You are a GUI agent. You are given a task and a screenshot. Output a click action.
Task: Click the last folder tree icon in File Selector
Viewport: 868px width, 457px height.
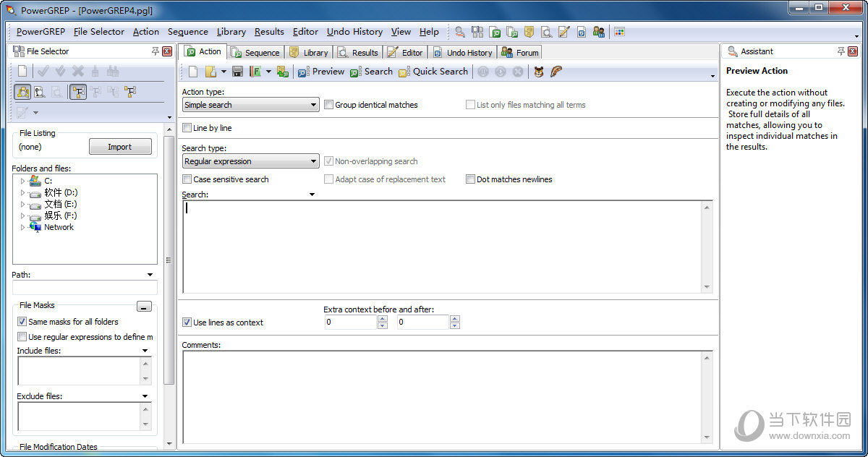coord(130,92)
